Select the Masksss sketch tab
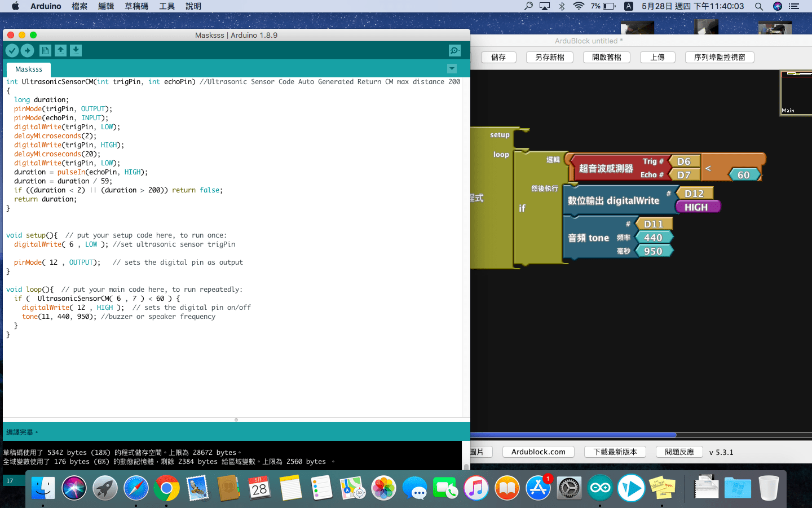Image resolution: width=812 pixels, height=508 pixels. [x=28, y=69]
